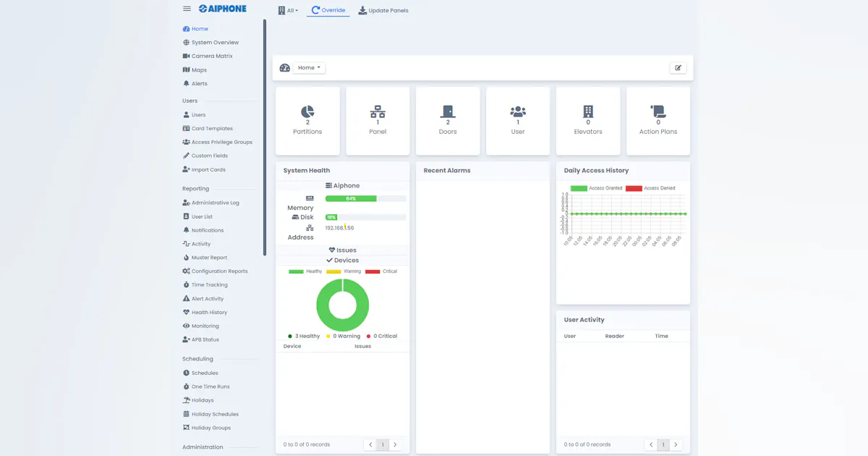The height and width of the screenshot is (456, 868).
Task: Click the Users person icon
Action: pyautogui.click(x=186, y=115)
